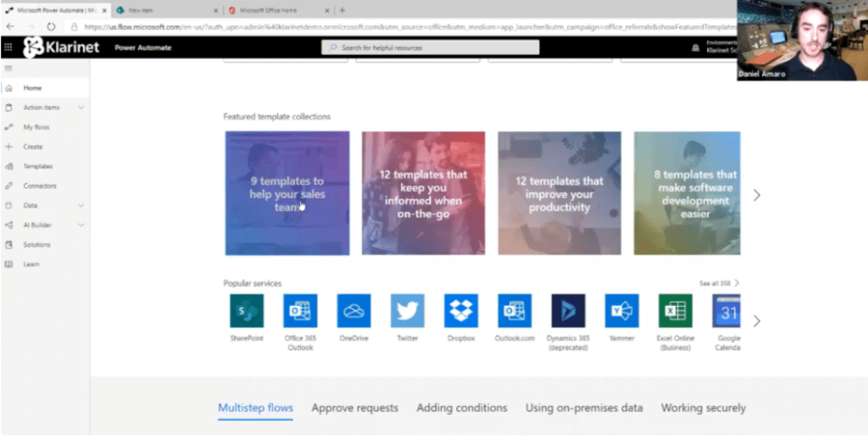Open Create in sidebar
The width and height of the screenshot is (868, 440).
coord(45,147)
